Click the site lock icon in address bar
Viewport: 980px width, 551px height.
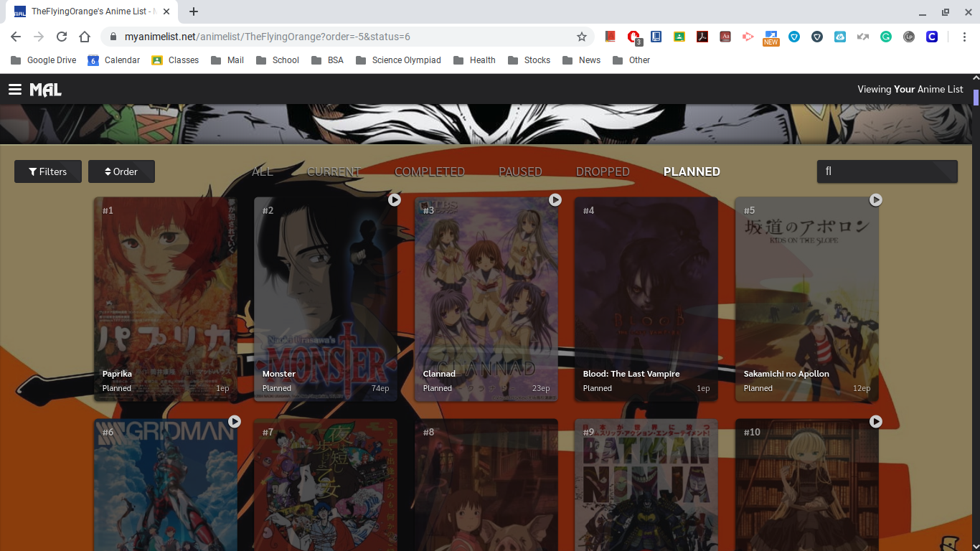112,37
